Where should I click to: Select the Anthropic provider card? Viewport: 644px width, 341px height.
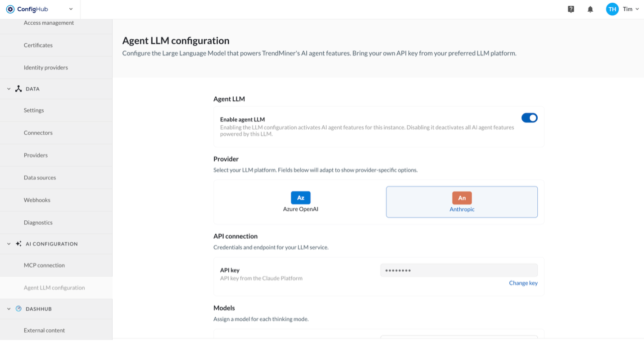[x=462, y=202]
